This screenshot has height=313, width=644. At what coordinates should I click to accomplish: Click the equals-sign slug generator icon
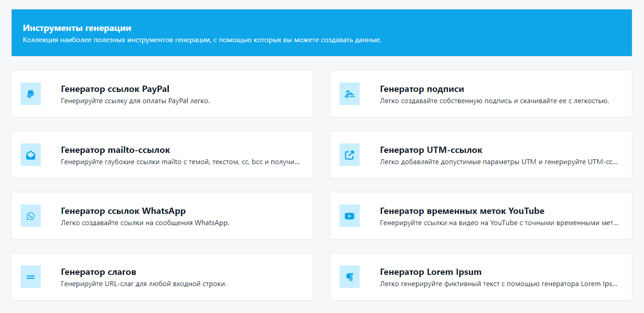pos(30,277)
